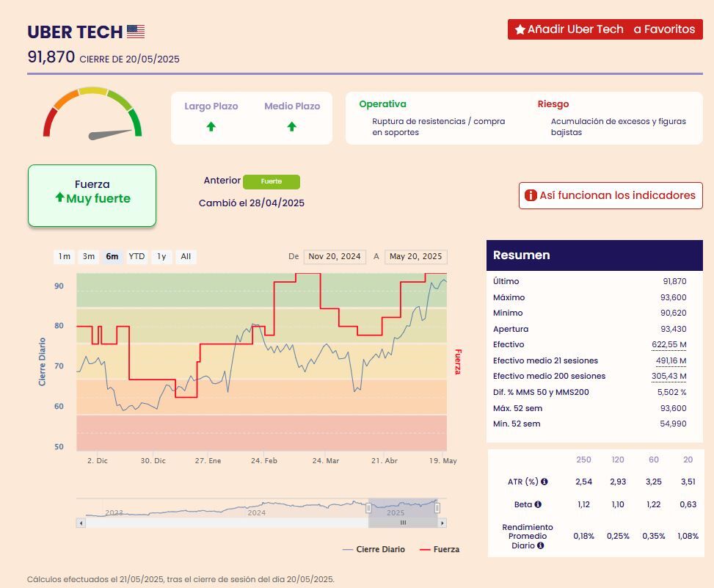Click the Efectivo value 622,55 M
This screenshot has width=714, height=588.
pyautogui.click(x=669, y=345)
